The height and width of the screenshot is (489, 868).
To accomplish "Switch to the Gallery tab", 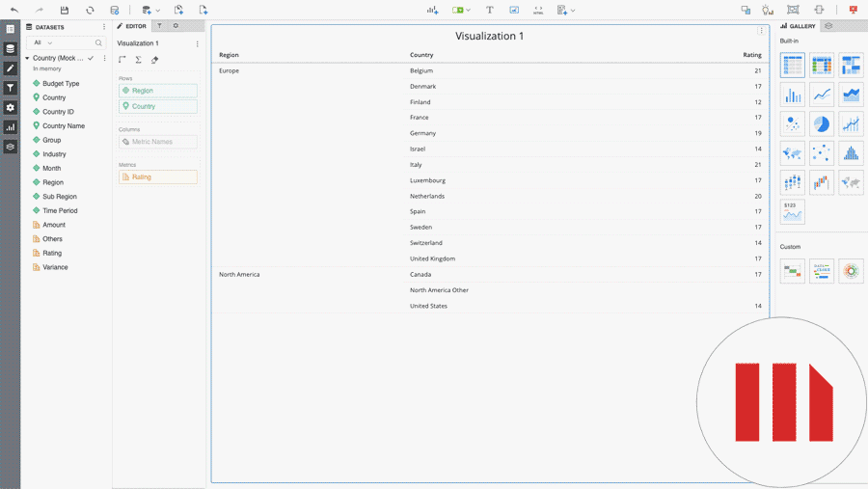I will coord(799,26).
